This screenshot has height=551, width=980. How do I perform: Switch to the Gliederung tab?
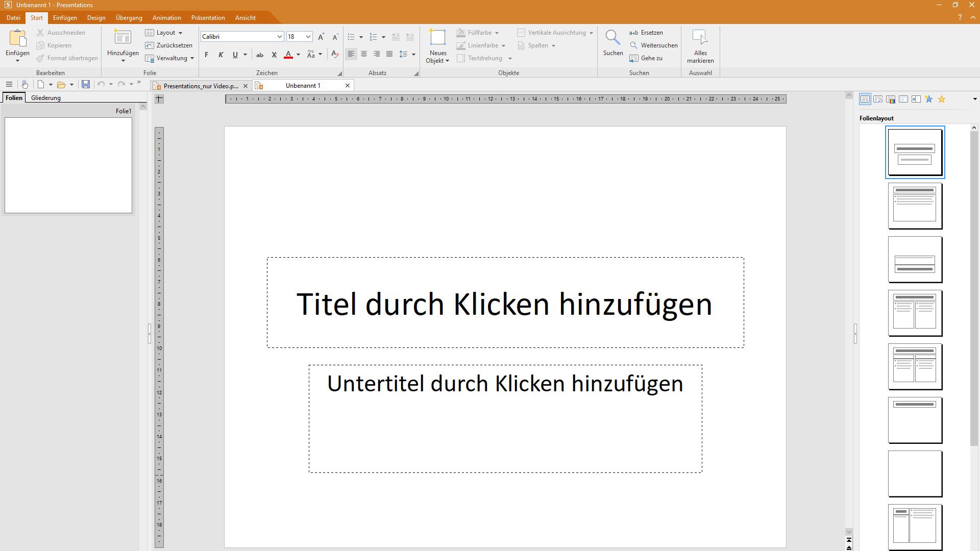pos(45,98)
